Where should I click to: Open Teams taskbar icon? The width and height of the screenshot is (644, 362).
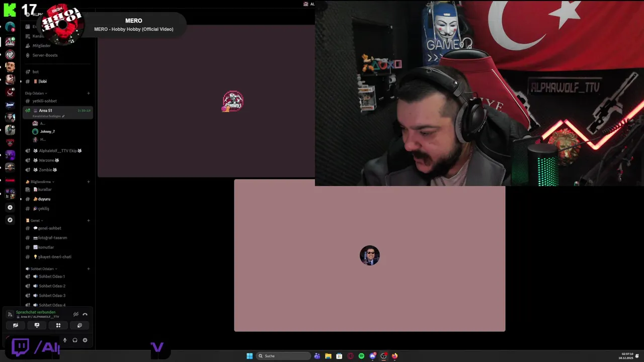point(317,356)
